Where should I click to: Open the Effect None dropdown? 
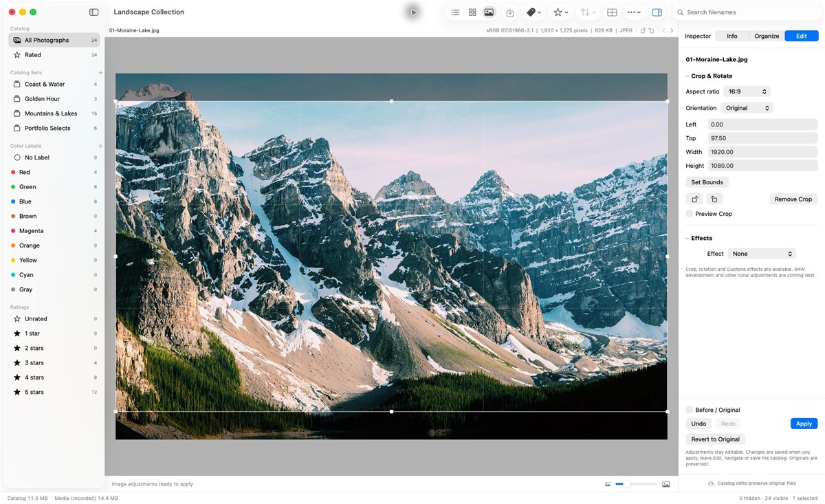click(762, 254)
